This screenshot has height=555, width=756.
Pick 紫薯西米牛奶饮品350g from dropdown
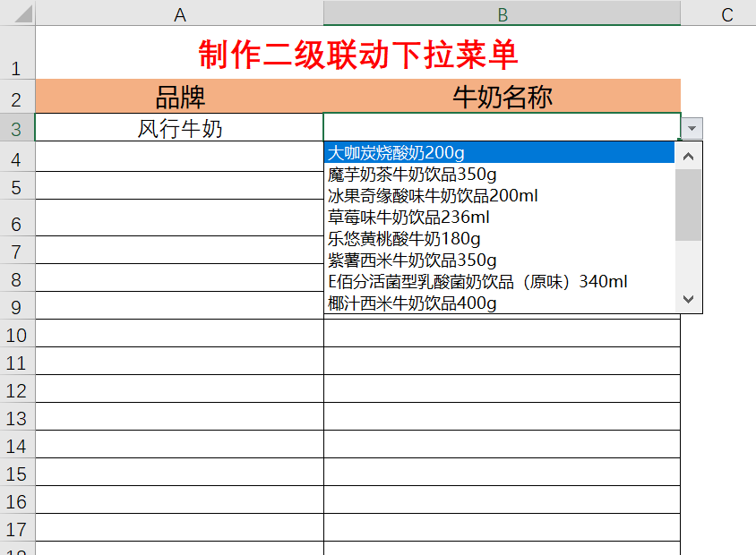pyautogui.click(x=499, y=260)
